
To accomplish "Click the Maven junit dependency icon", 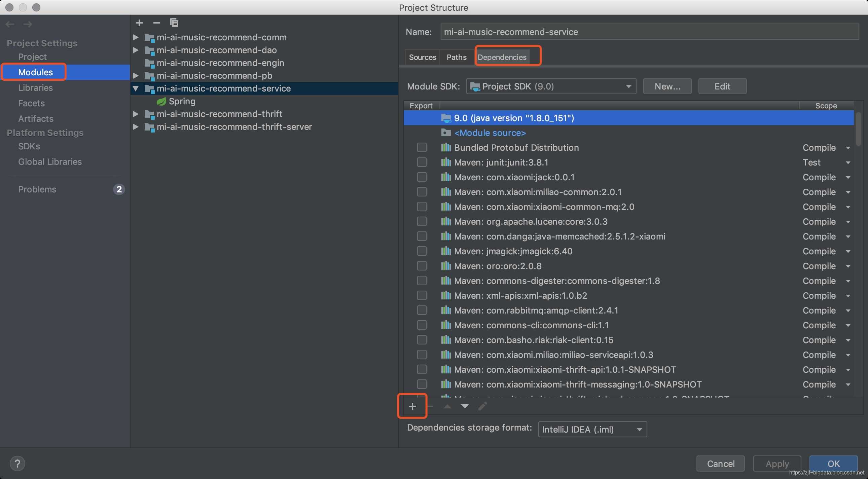I will coord(446,163).
